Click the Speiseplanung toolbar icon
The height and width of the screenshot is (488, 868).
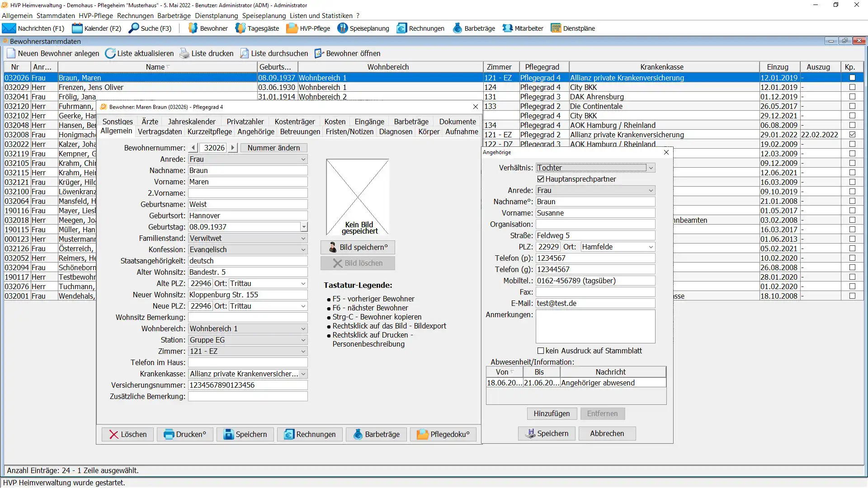tap(343, 28)
